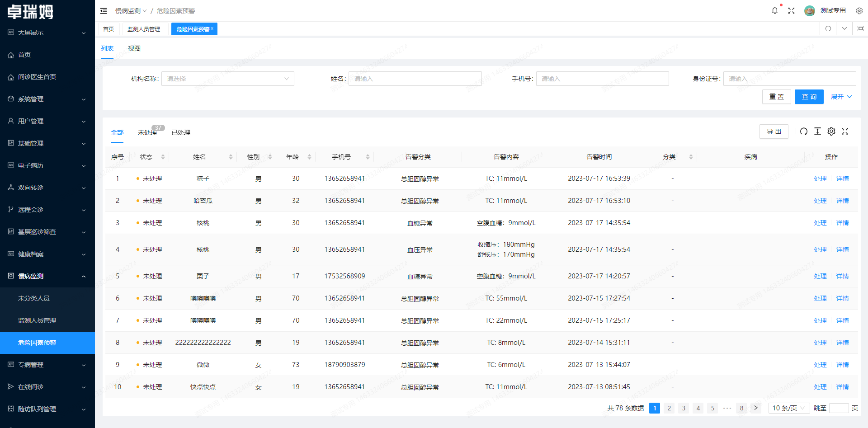Screen dimensions: 868x428
Task: Expand the 大屏展示 menu
Action: tap(47, 33)
